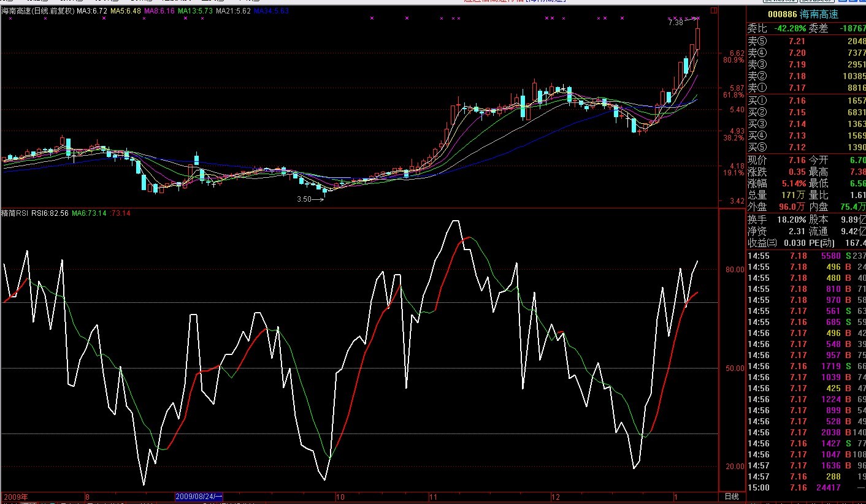The image size is (866, 504).
Task: Click the 3.50 low price marker
Action: click(x=304, y=199)
